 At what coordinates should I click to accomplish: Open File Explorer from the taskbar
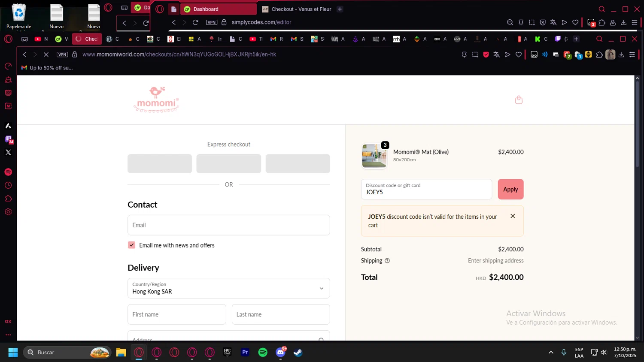pos(121,353)
